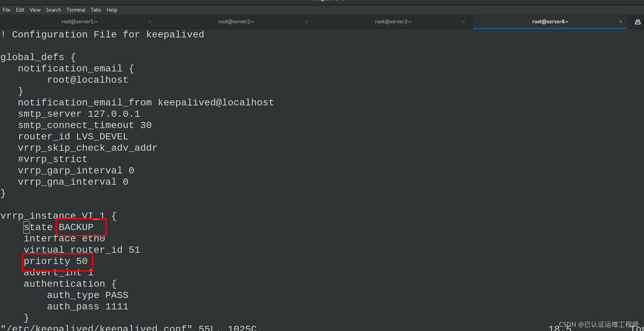644x331 pixels.
Task: Close the root@server3 tab
Action: (x=464, y=22)
